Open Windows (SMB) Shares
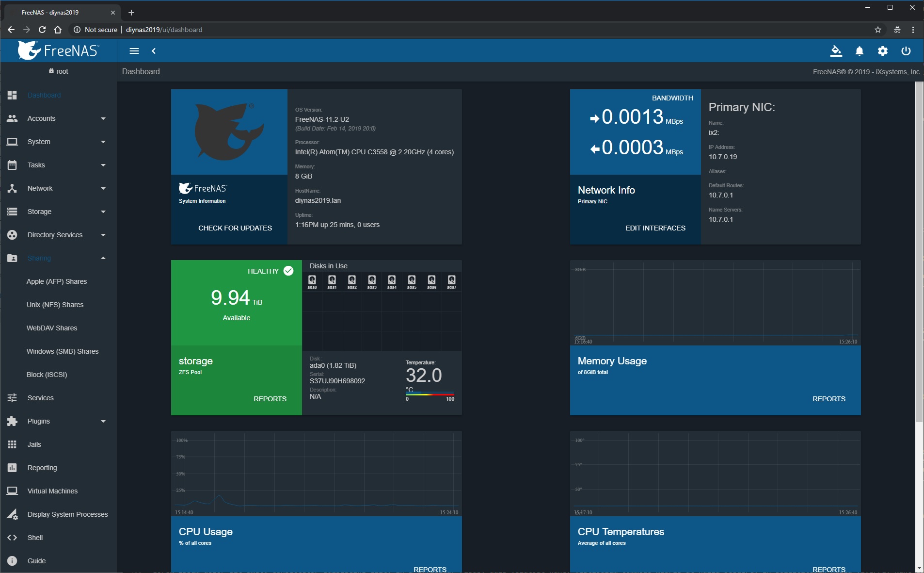Viewport: 924px width, 573px height. pos(63,351)
